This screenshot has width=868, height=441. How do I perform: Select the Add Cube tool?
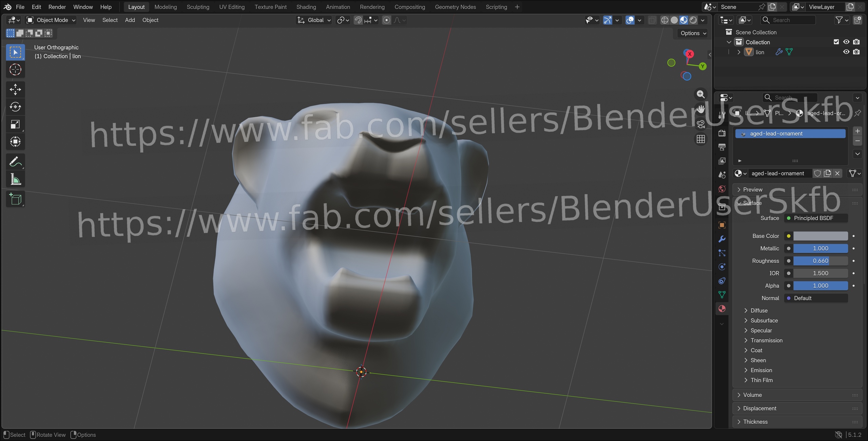pyautogui.click(x=15, y=199)
